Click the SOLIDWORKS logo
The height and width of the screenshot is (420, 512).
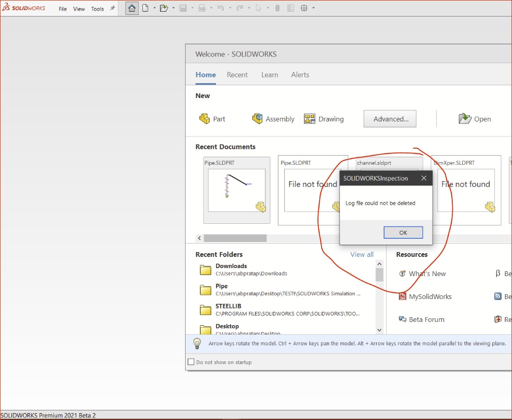click(23, 8)
